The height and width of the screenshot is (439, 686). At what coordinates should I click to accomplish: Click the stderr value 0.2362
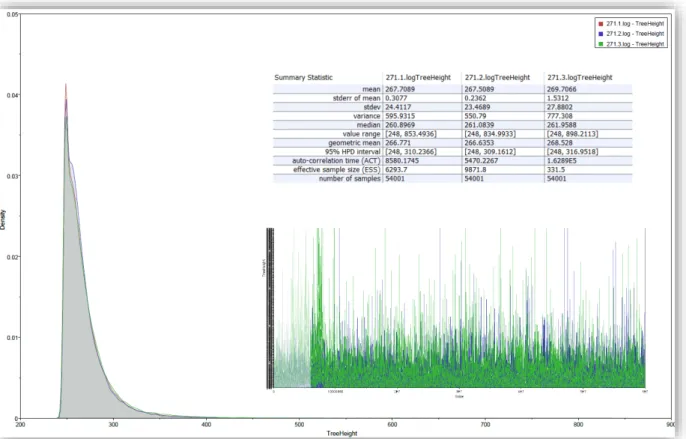(475, 98)
